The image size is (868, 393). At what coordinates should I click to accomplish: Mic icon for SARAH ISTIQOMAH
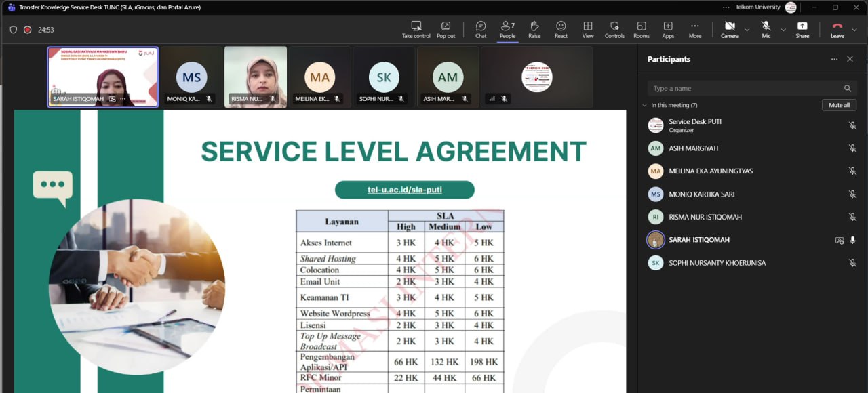click(852, 240)
